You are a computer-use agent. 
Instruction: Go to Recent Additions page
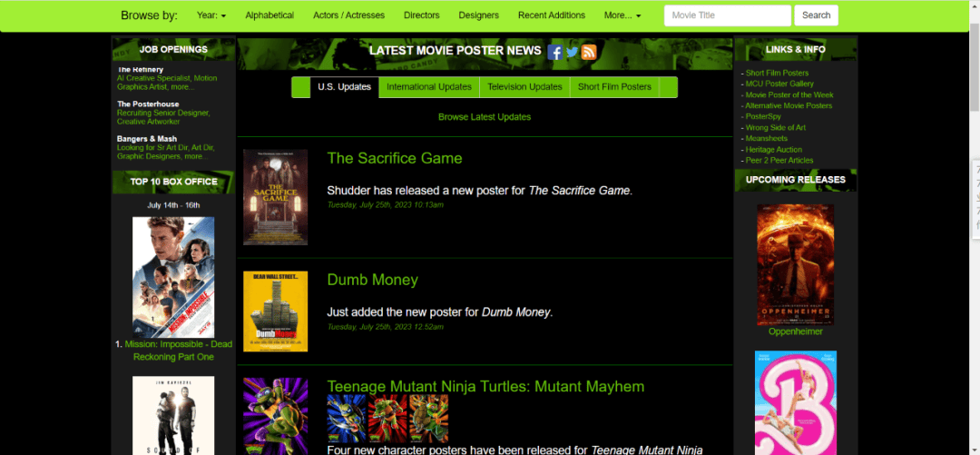point(552,15)
